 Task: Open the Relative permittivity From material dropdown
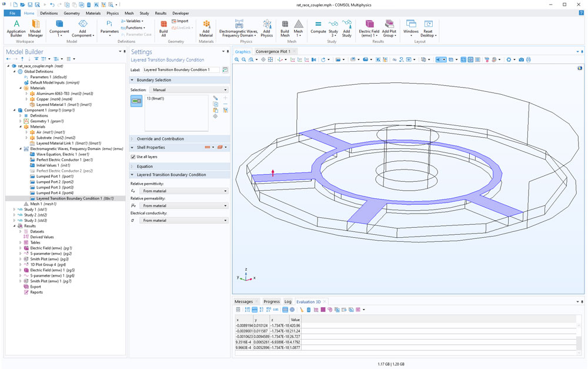(x=183, y=191)
